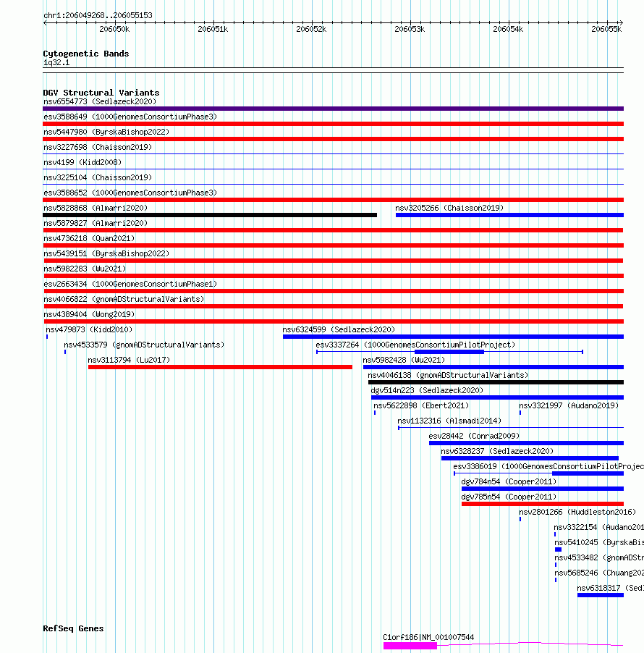Open nsv5982283 (Wu2021) label

coord(85,269)
